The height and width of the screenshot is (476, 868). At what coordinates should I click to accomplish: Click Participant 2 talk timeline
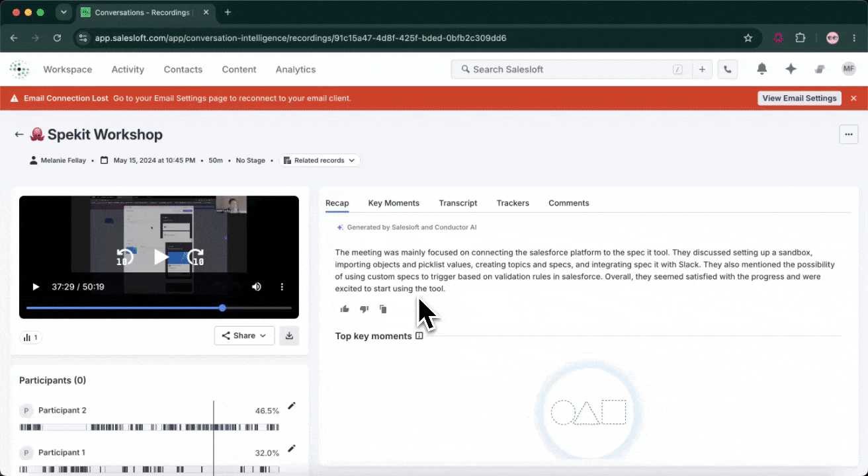point(150,427)
